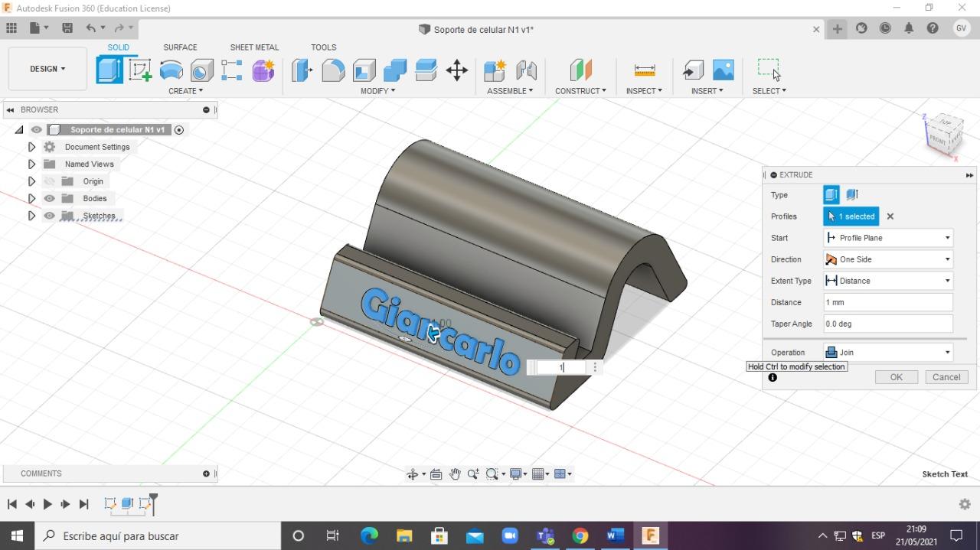Toggle visibility of Sketches folder

[50, 216]
